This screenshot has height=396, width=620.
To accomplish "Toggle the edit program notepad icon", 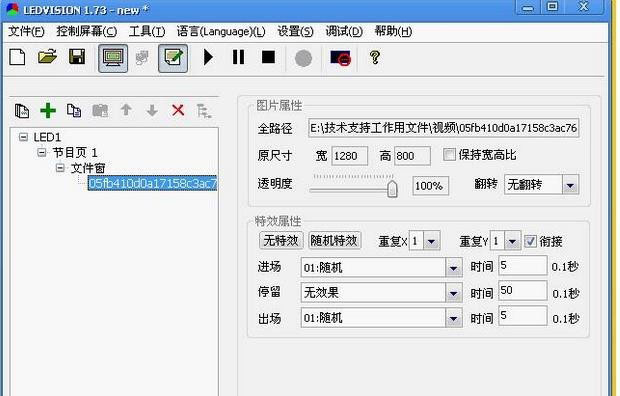I will (173, 58).
